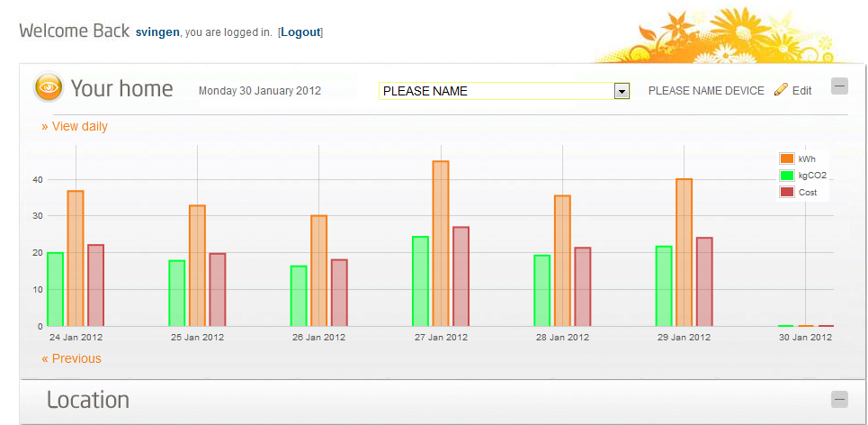Click the pencil Edit icon

click(780, 89)
